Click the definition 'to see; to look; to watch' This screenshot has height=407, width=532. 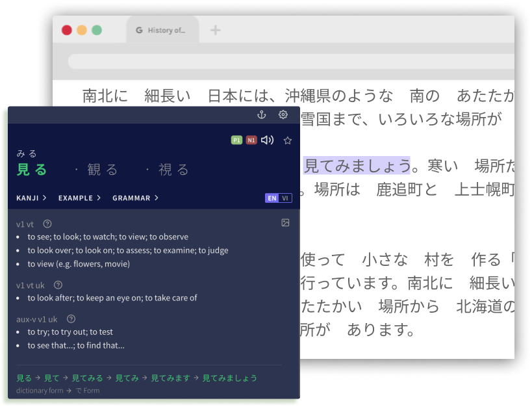pos(108,237)
